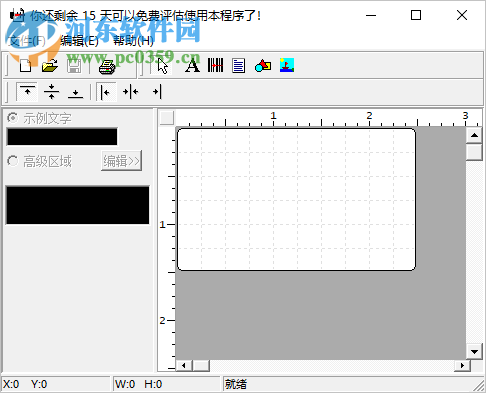486x393 pixels.
Task: Open the 帮助(H) menu
Action: pyautogui.click(x=133, y=41)
